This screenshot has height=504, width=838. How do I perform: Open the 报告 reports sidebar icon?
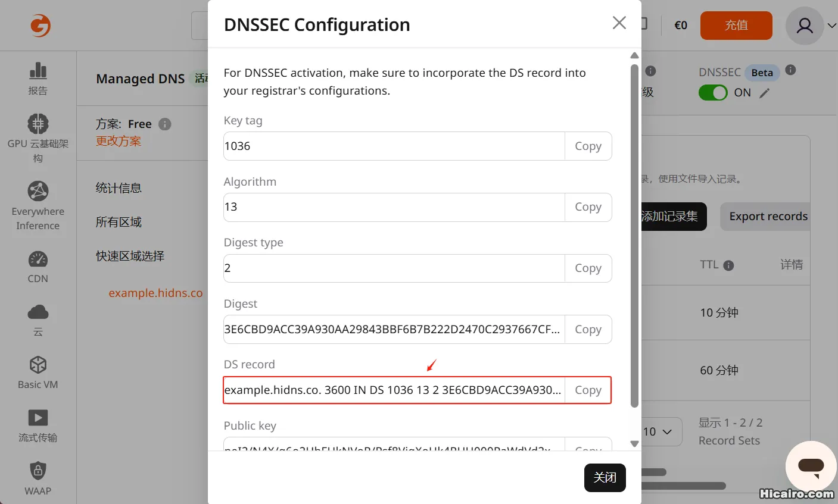38,71
